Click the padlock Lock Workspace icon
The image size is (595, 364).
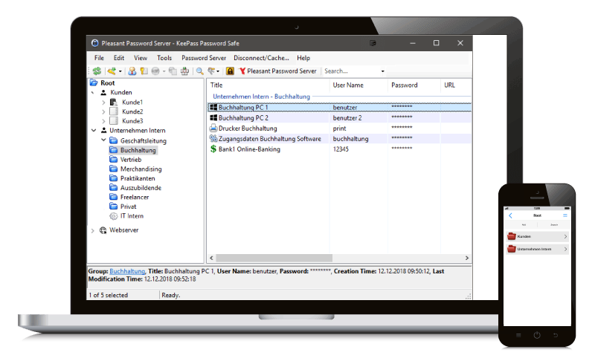point(230,71)
